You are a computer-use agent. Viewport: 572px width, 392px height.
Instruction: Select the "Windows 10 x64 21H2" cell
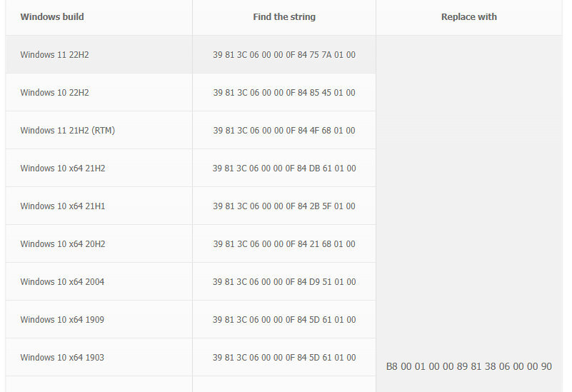pyautogui.click(x=99, y=168)
